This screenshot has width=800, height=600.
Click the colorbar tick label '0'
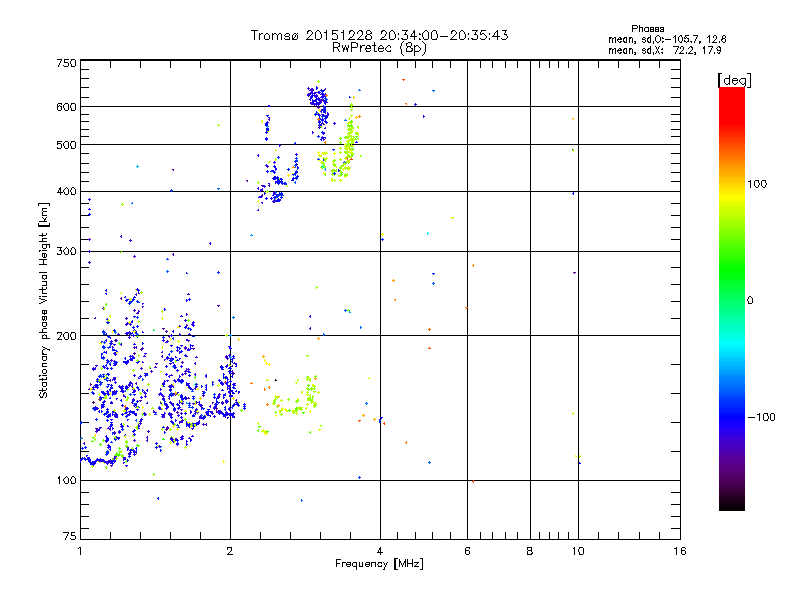[x=750, y=301]
